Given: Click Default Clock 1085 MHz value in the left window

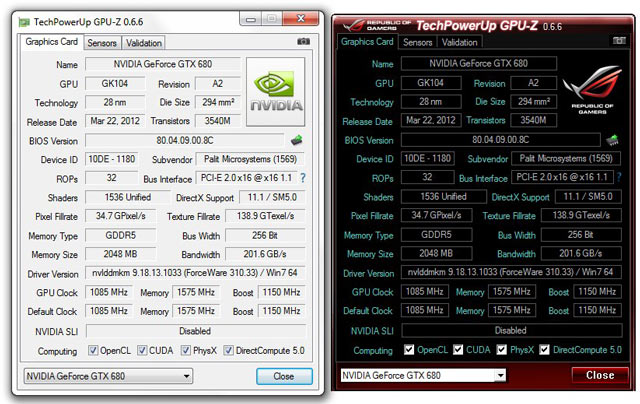Looking at the screenshot, I should point(109,311).
